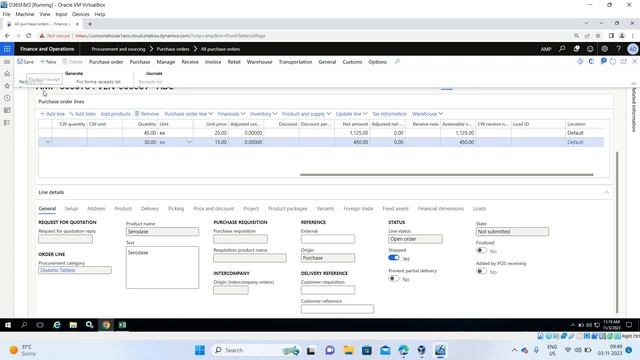The width and height of the screenshot is (640, 360).
Task: Open the D365 app launcher waffle icon
Action: (x=7, y=49)
